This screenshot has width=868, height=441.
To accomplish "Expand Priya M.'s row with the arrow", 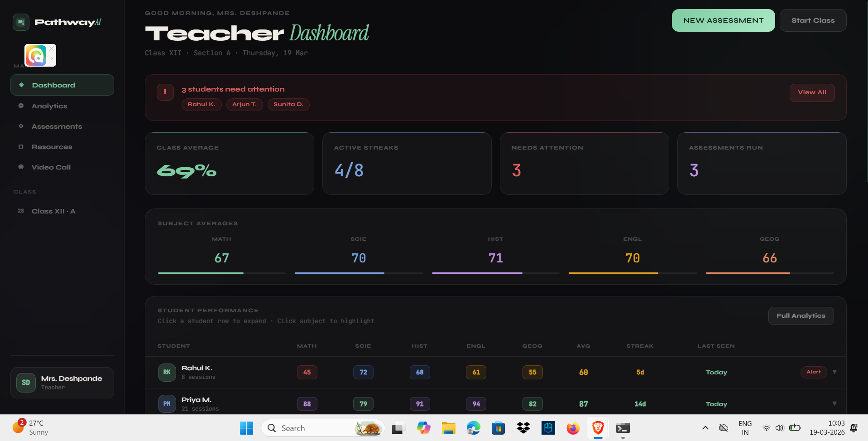I will point(834,403).
